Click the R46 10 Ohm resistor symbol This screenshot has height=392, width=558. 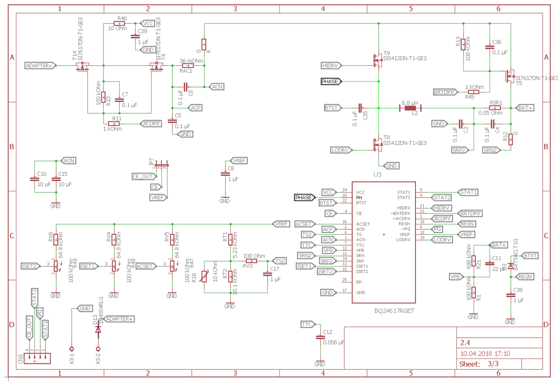coord(119,24)
